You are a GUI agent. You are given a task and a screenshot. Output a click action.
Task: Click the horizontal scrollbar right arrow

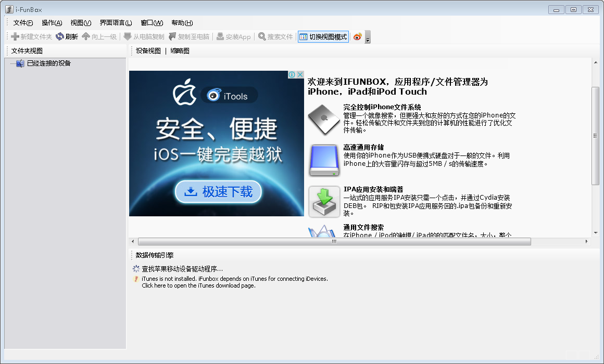tap(586, 242)
